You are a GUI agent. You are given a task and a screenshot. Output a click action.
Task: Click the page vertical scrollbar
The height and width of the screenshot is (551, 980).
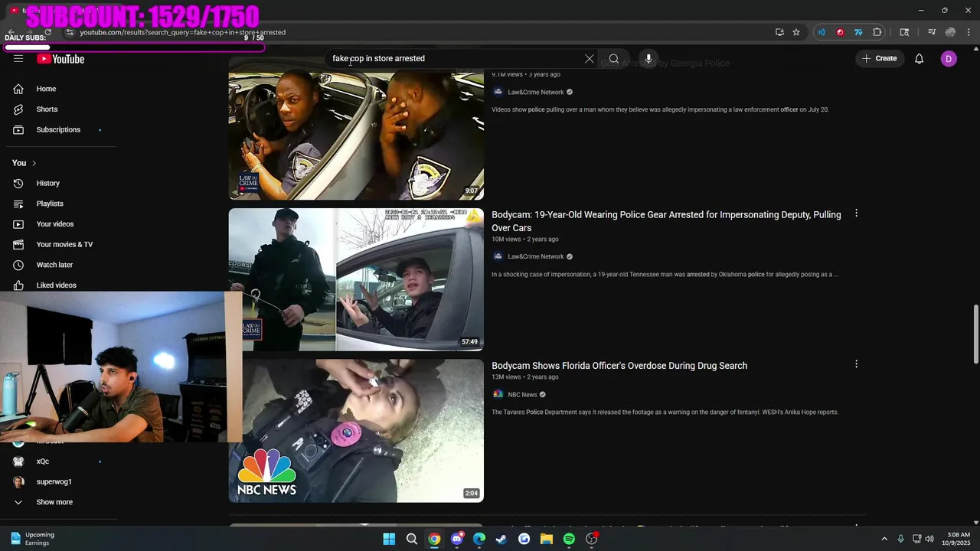coord(975,334)
